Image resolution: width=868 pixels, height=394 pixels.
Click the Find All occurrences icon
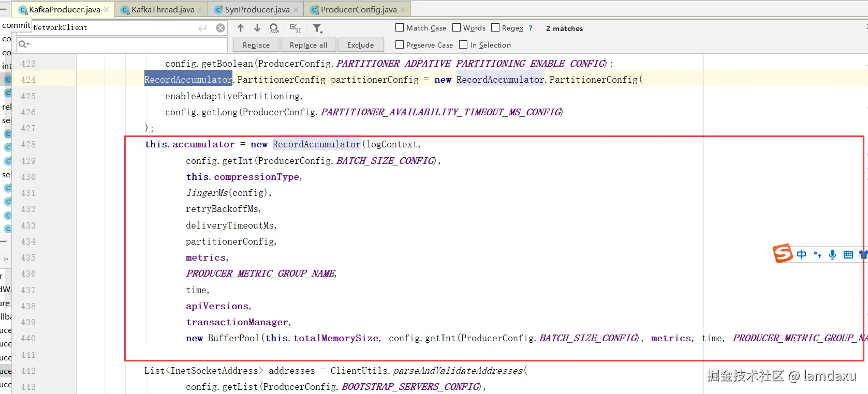point(274,28)
